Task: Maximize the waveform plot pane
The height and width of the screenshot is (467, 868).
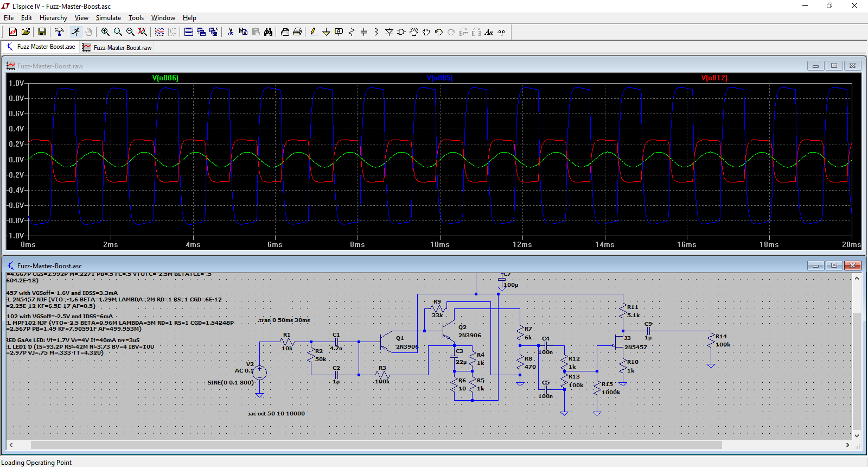Action: click(834, 66)
